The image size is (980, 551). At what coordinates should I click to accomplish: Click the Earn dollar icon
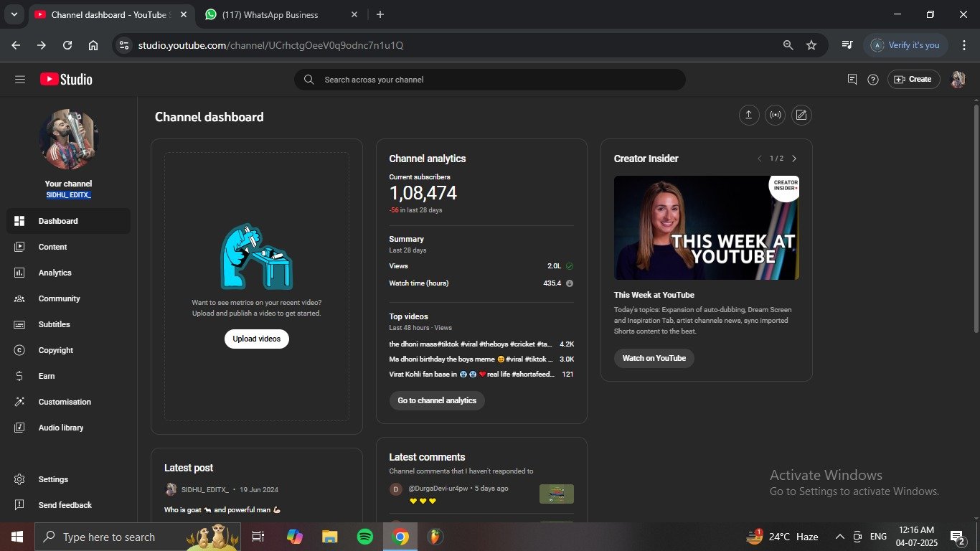(x=19, y=376)
